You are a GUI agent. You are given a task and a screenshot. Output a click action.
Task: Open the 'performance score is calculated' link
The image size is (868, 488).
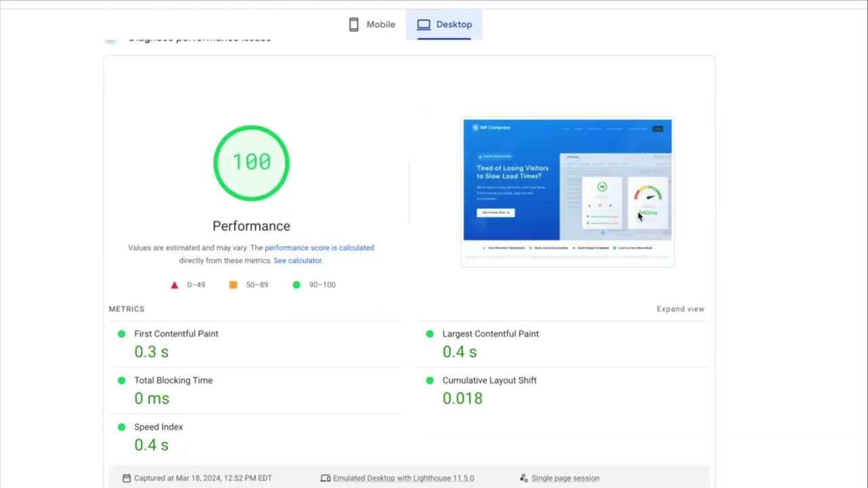pyautogui.click(x=319, y=247)
